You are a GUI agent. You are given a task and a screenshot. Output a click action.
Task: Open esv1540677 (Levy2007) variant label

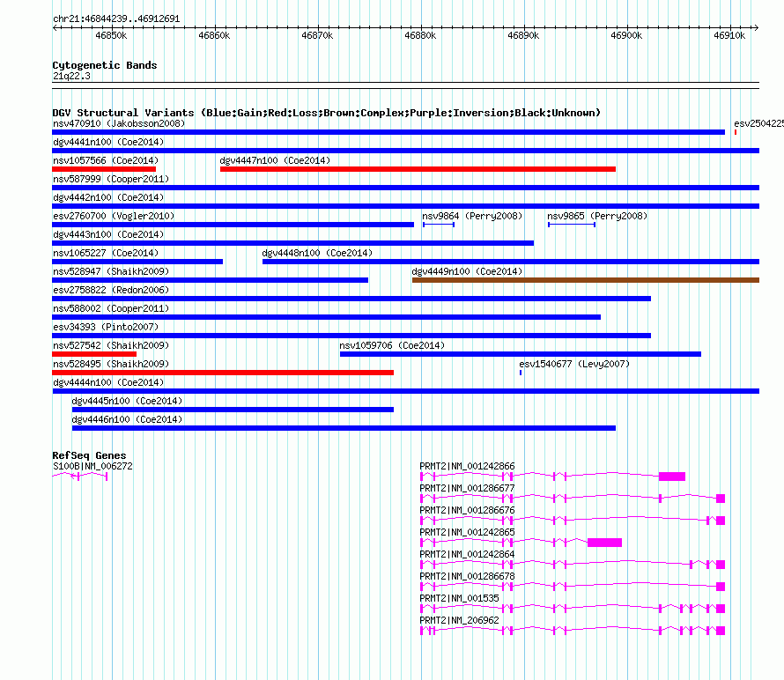coord(574,364)
